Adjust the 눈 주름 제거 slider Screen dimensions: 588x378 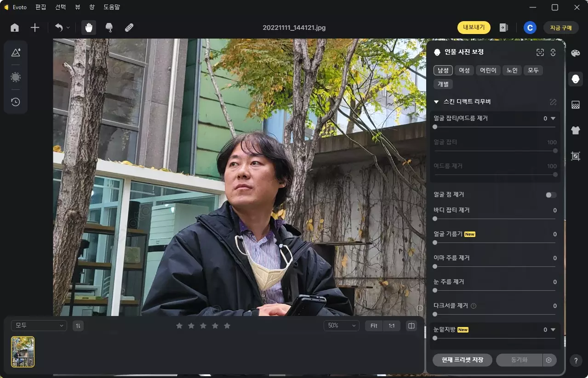[495, 290]
